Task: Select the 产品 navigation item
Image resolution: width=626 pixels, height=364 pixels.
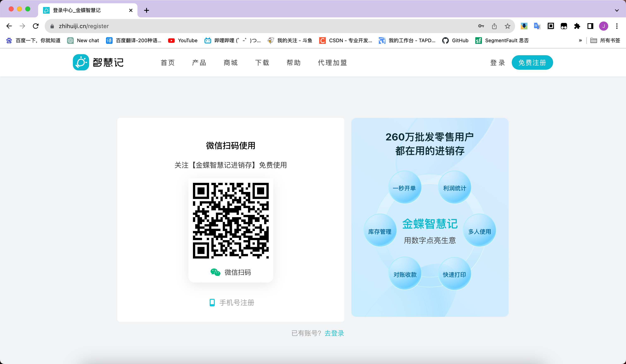Action: coord(199,62)
